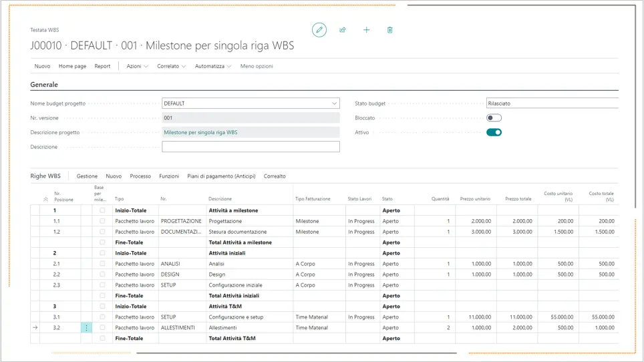The height and width of the screenshot is (362, 644).
Task: Click In Progress in Analisi row
Action: pos(361,264)
